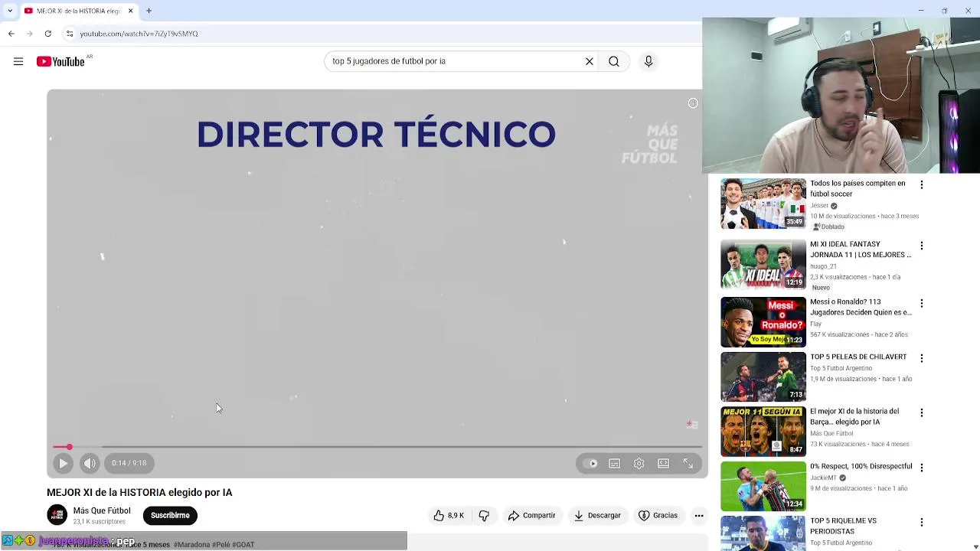Screen dimensions: 980x551
Task: Click title Messi o Ronaldo? 113 Jugadores
Action: pos(861,307)
